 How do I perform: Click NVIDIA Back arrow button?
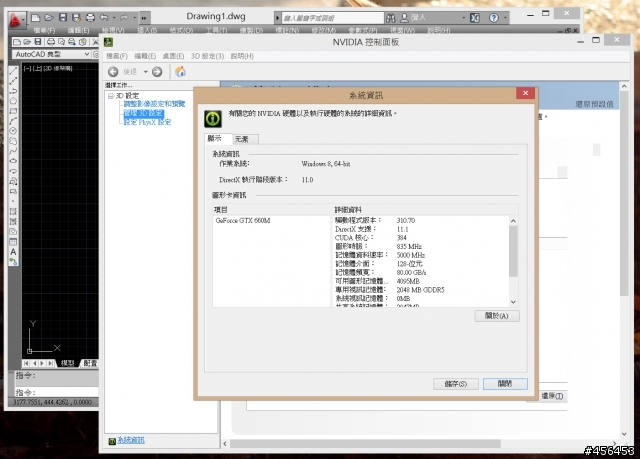tap(113, 72)
